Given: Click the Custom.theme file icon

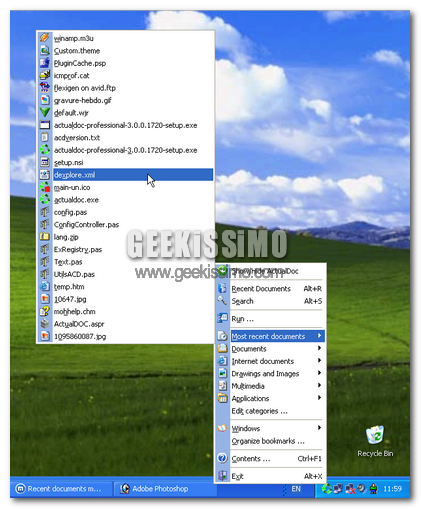Looking at the screenshot, I should coord(45,50).
